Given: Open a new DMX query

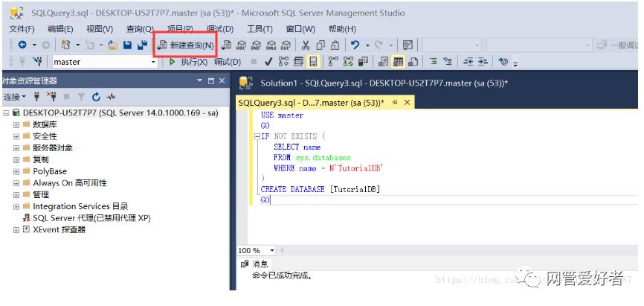Looking at the screenshot, I should point(256,45).
